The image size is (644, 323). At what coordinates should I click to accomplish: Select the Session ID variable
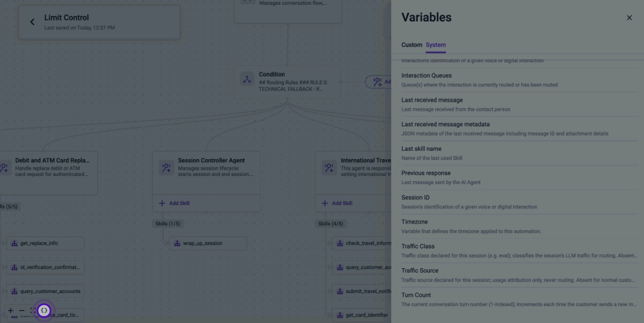(519, 202)
